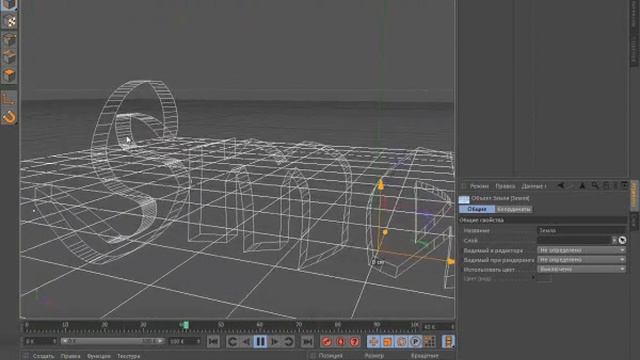Click the new attribute manager icon

pyautogui.click(x=624, y=186)
